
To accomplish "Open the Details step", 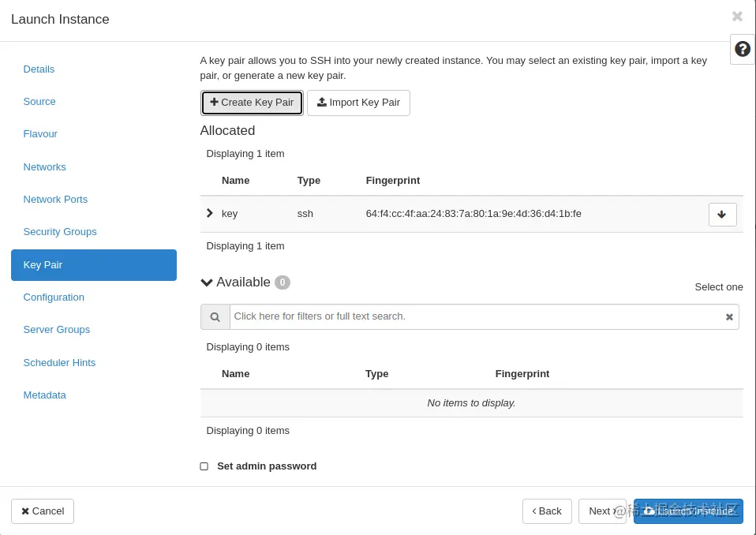I will 39,69.
